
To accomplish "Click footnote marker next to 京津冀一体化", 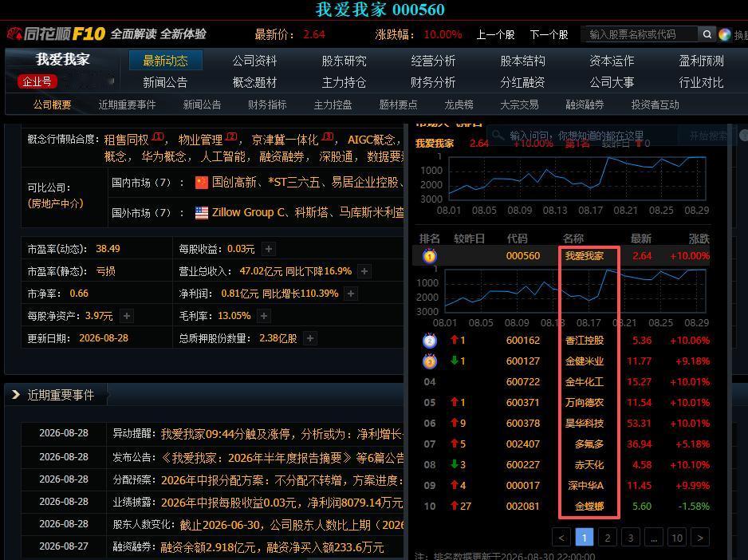I will (327, 137).
